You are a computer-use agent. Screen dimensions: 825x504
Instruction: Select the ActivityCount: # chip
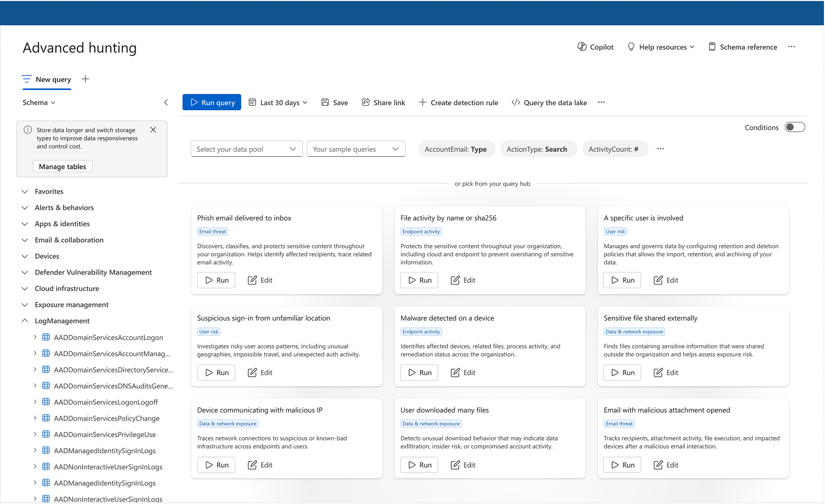point(615,149)
